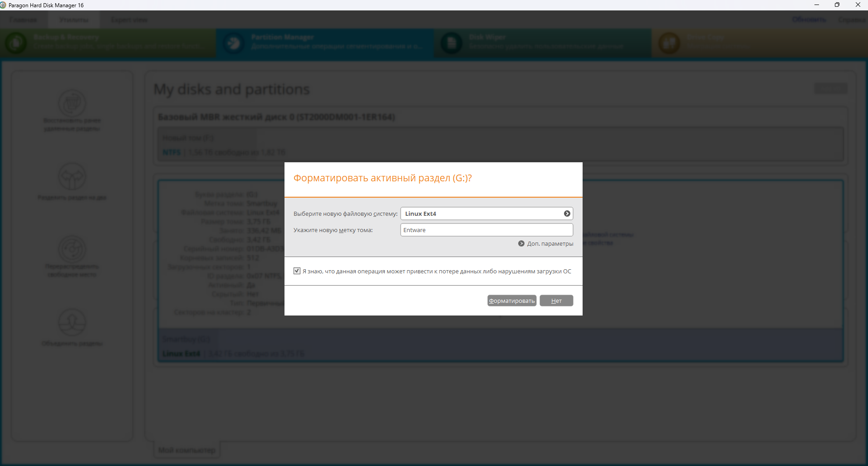This screenshot has width=868, height=466.
Task: Switch to the Expert view tab
Action: pos(129,20)
